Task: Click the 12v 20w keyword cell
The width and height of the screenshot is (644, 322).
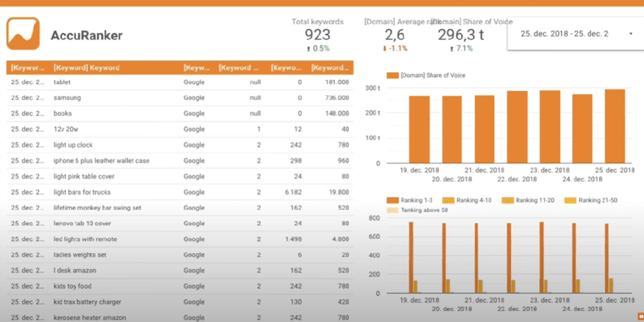Action: tap(65, 129)
